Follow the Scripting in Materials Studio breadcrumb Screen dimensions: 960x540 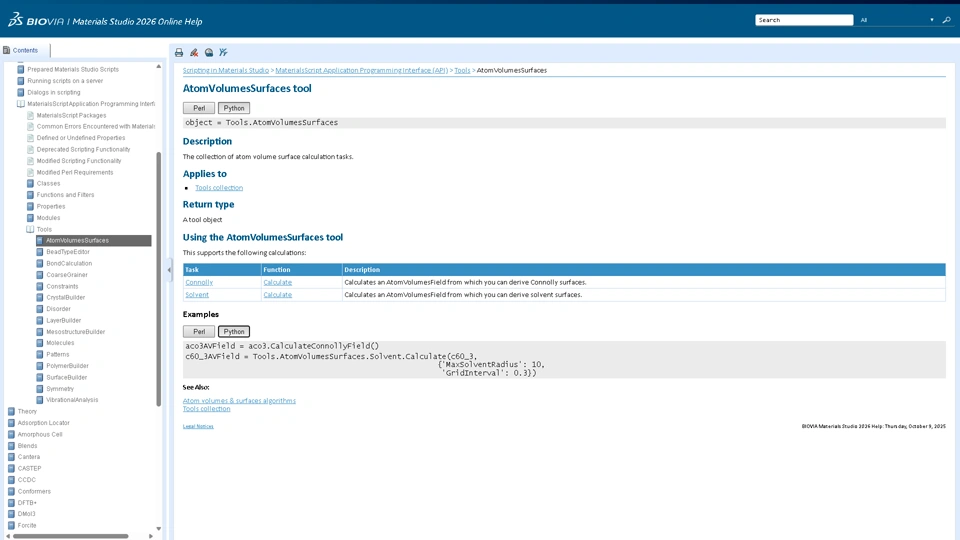point(226,70)
